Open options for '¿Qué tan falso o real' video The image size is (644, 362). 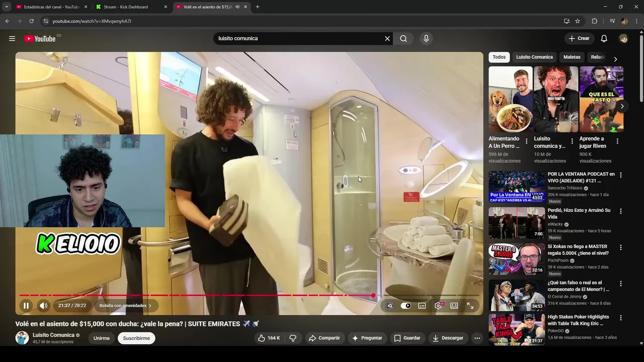(621, 284)
